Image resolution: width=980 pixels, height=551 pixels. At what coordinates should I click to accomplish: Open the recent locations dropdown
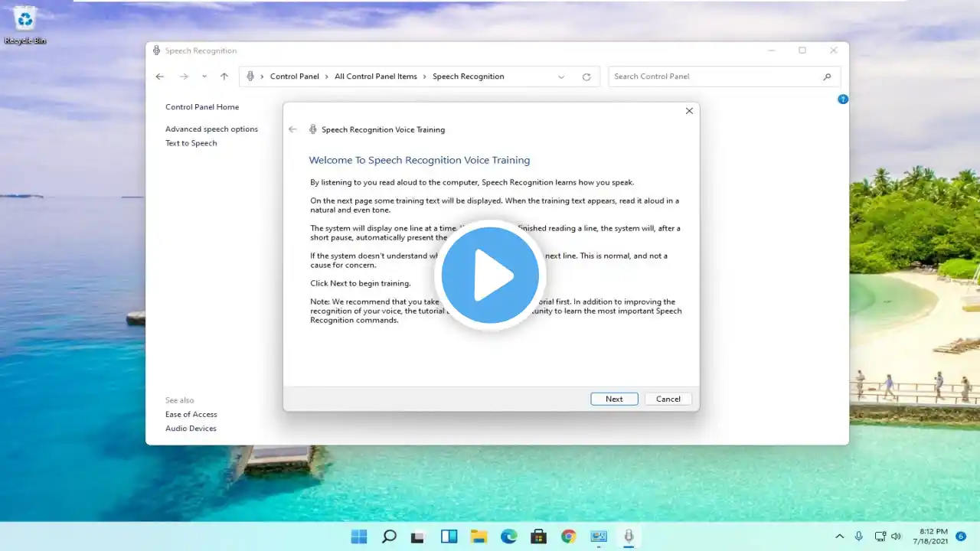(x=204, y=77)
